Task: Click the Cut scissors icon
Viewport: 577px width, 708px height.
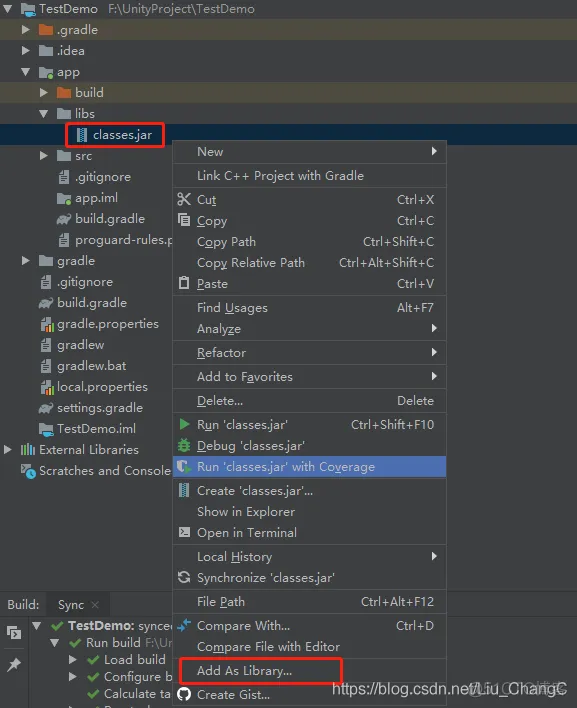Action: click(x=184, y=199)
